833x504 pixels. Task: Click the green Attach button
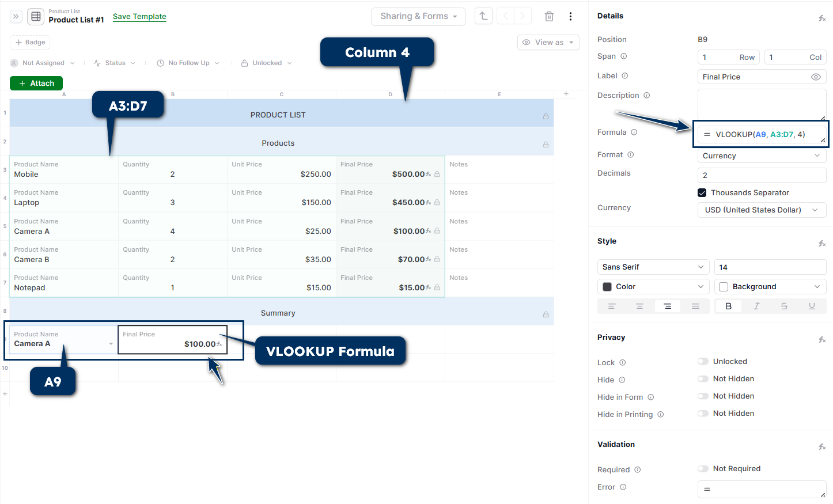[36, 84]
